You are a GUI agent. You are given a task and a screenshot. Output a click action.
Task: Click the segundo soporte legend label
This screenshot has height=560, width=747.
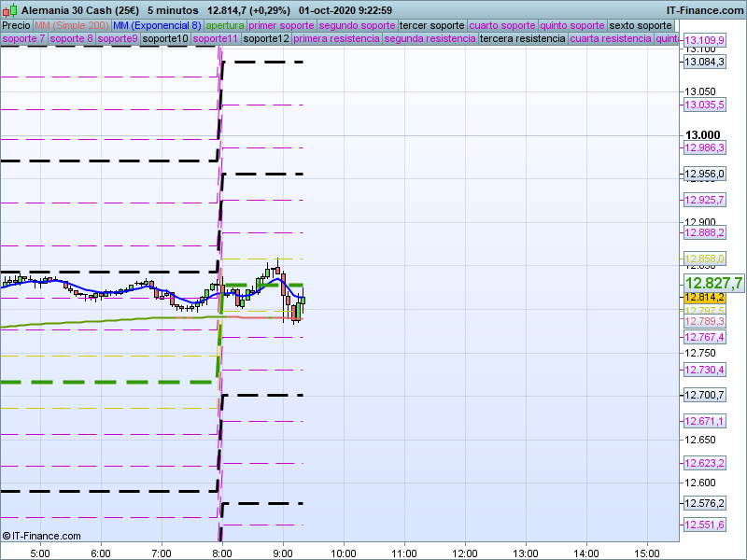(x=357, y=26)
